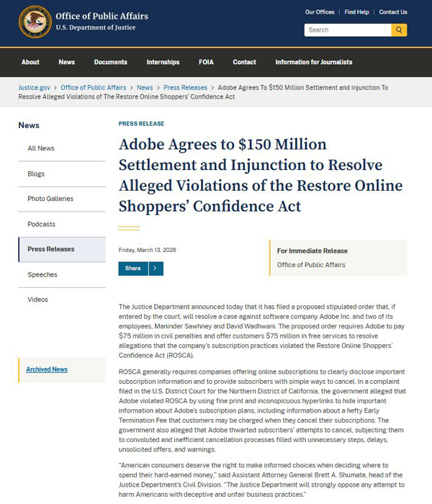Viewport: 432px width, 504px height.
Task: Open the Archived News link
Action: tap(47, 369)
